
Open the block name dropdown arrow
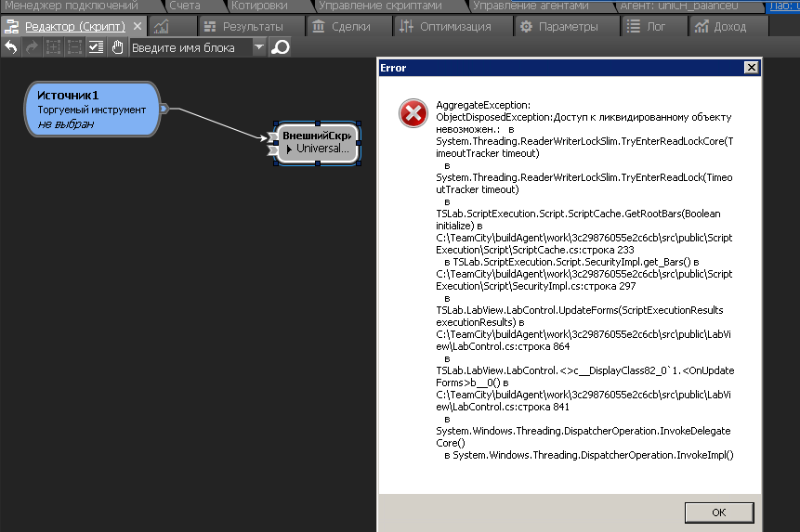click(x=258, y=47)
